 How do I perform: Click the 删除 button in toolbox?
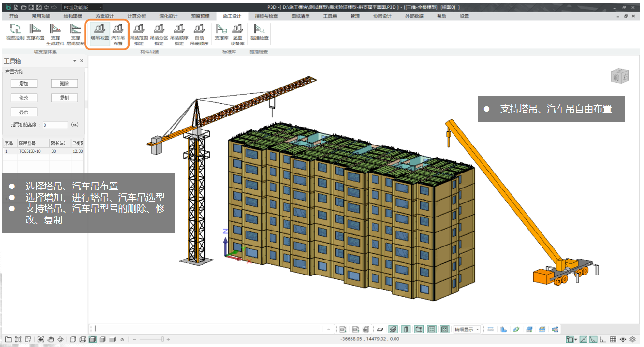[x=64, y=84]
